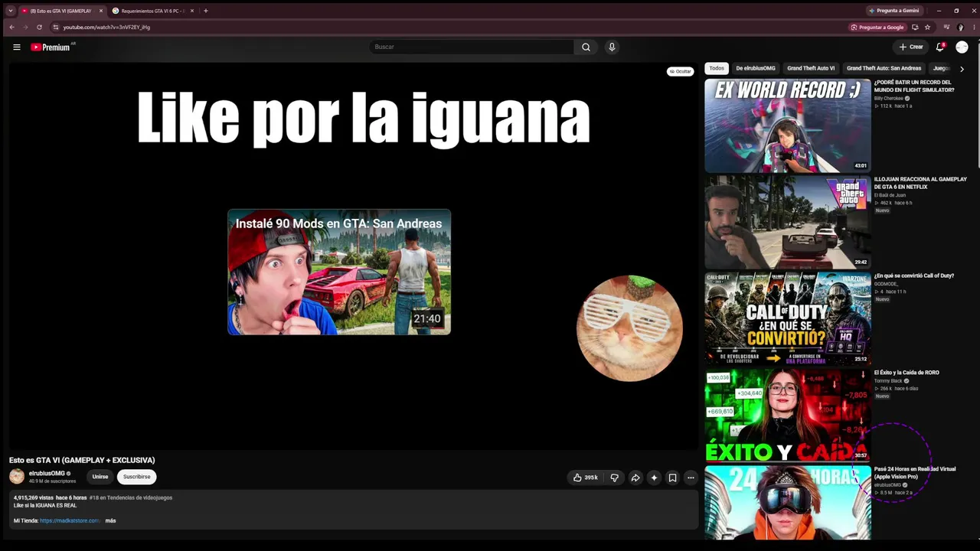Open #18 en Tendencias de videojuegos link
The height and width of the screenshot is (551, 980).
pos(131,497)
